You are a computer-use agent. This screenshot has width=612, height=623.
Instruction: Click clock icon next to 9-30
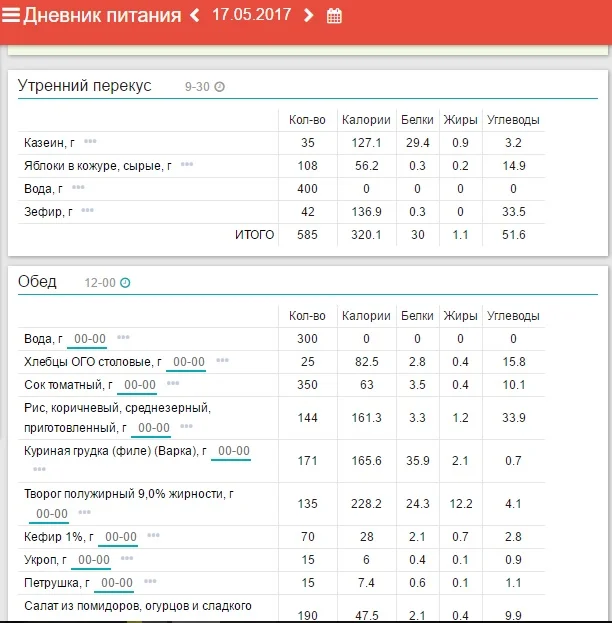click(219, 86)
